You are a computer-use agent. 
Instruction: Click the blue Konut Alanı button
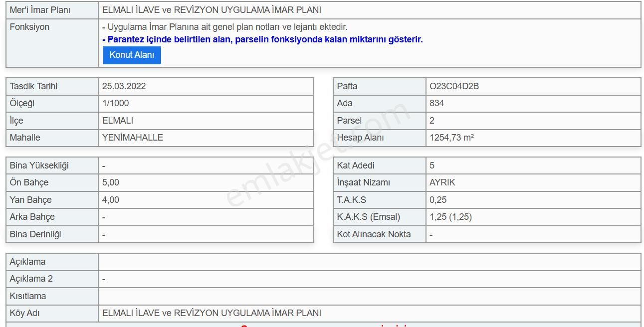(x=132, y=55)
